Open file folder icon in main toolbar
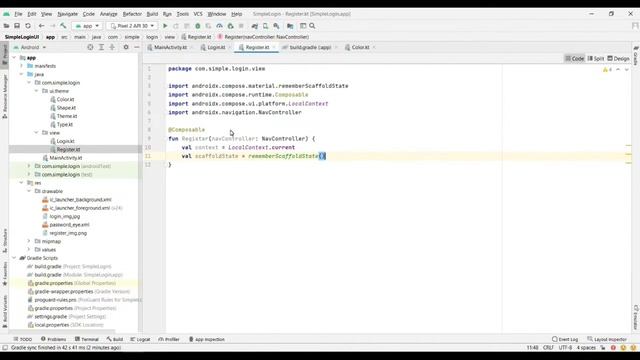Image resolution: width=640 pixels, height=360 pixels. [x=6, y=26]
